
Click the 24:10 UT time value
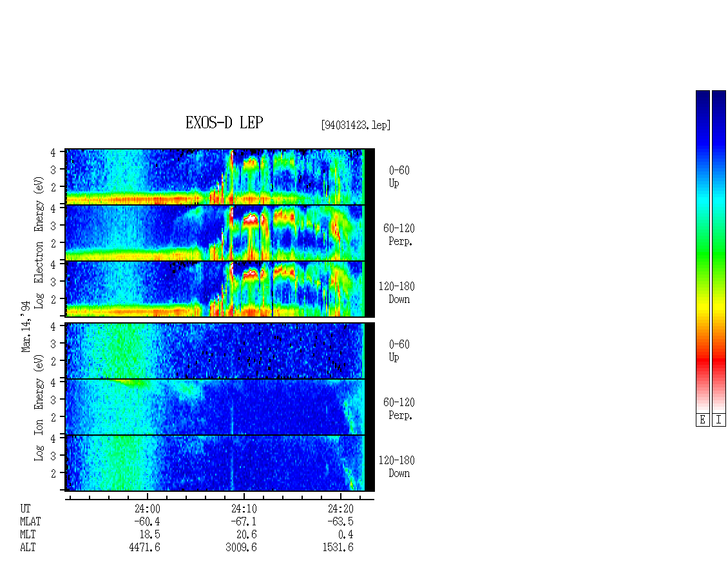pos(244,509)
